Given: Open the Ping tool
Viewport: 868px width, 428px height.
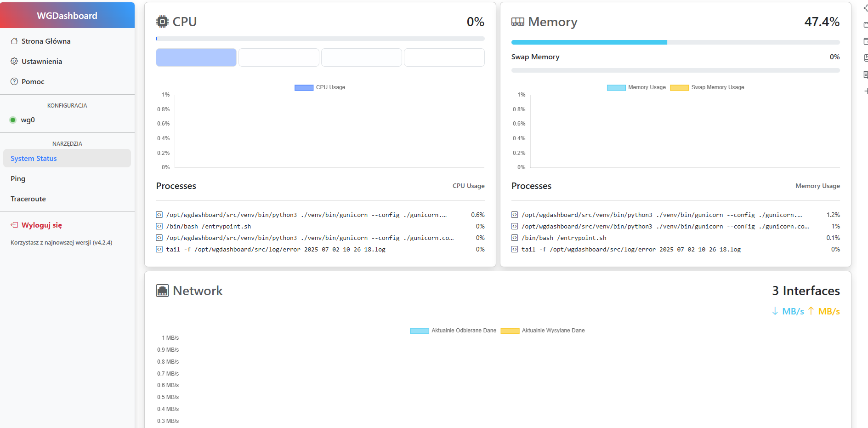Looking at the screenshot, I should (x=67, y=178).
